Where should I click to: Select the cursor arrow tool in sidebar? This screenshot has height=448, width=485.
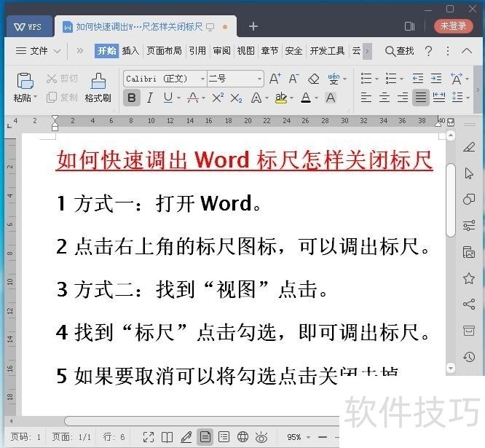point(469,173)
